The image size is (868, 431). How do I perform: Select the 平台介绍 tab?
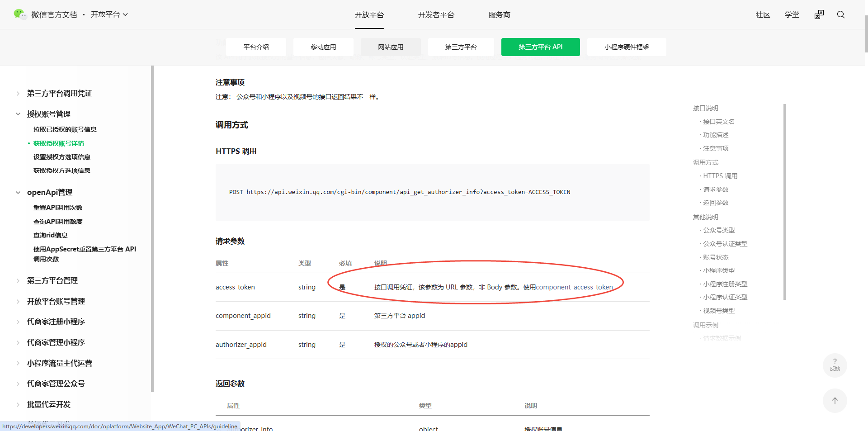point(256,47)
